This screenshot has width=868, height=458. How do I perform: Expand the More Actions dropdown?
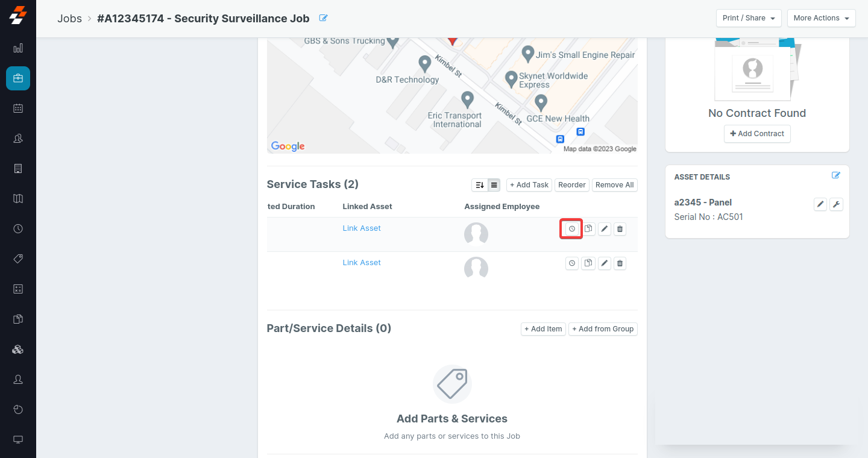[x=822, y=18]
